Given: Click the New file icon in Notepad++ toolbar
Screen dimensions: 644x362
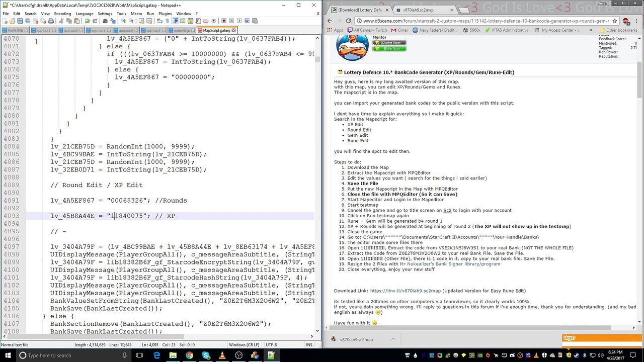Looking at the screenshot, I should coord(5,21).
